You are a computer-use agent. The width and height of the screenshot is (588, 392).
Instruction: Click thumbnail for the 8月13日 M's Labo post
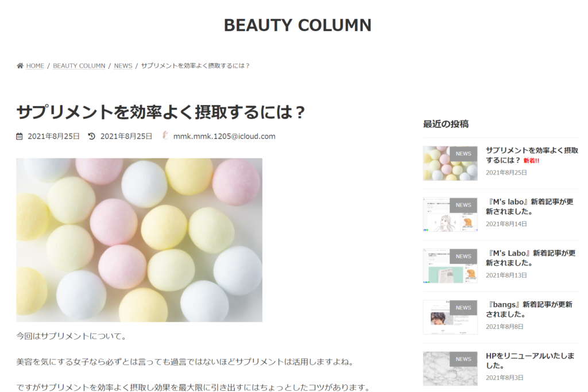click(x=450, y=266)
